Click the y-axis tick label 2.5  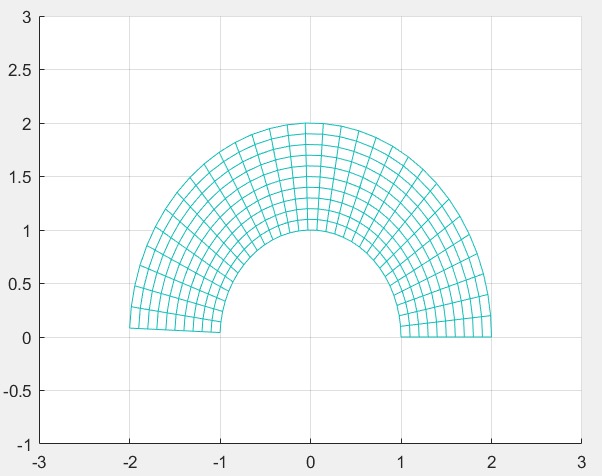pos(20,70)
